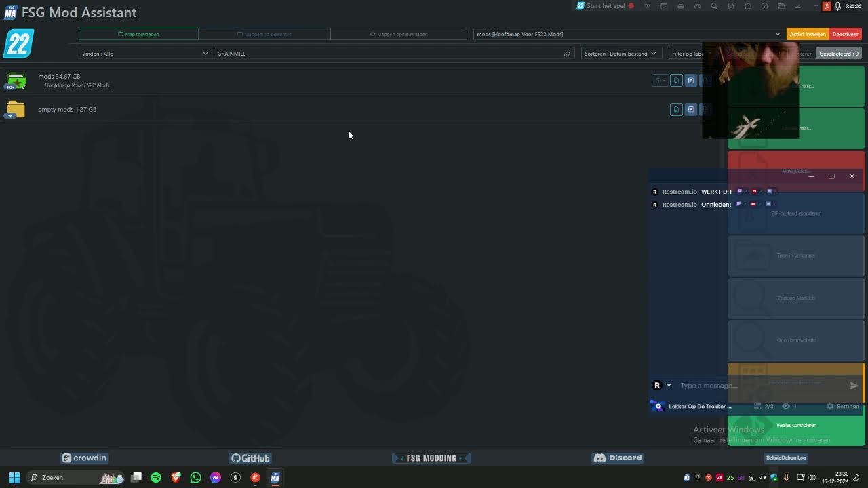Click the document notes icon in title bar
The image size is (868, 488).
point(731,6)
